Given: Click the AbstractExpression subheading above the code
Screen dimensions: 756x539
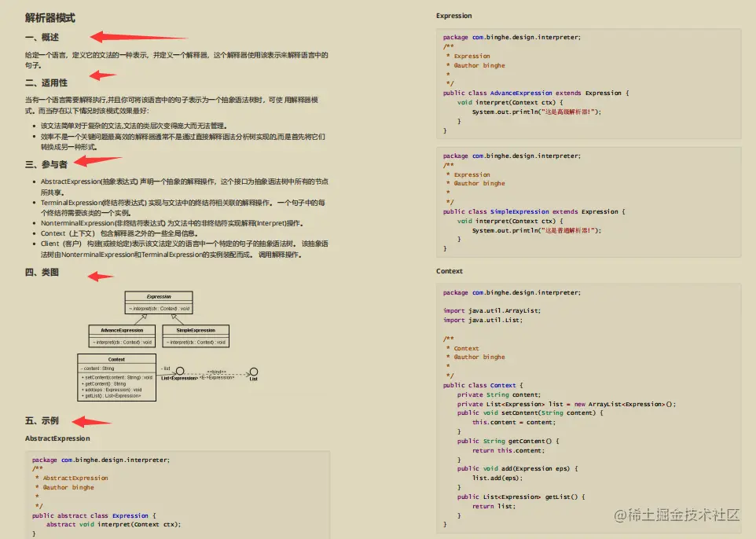Looking at the screenshot, I should pos(57,438).
